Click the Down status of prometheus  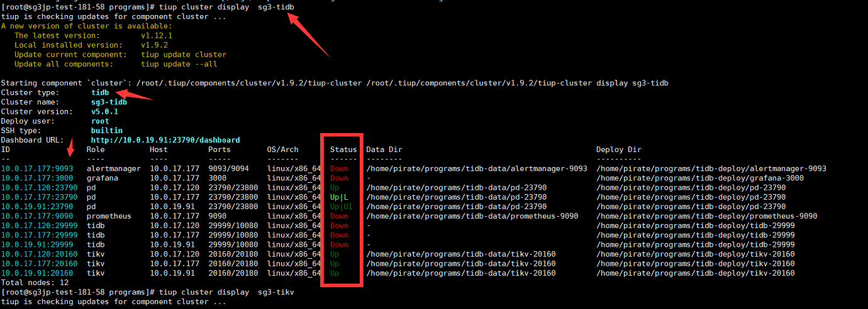(x=339, y=216)
